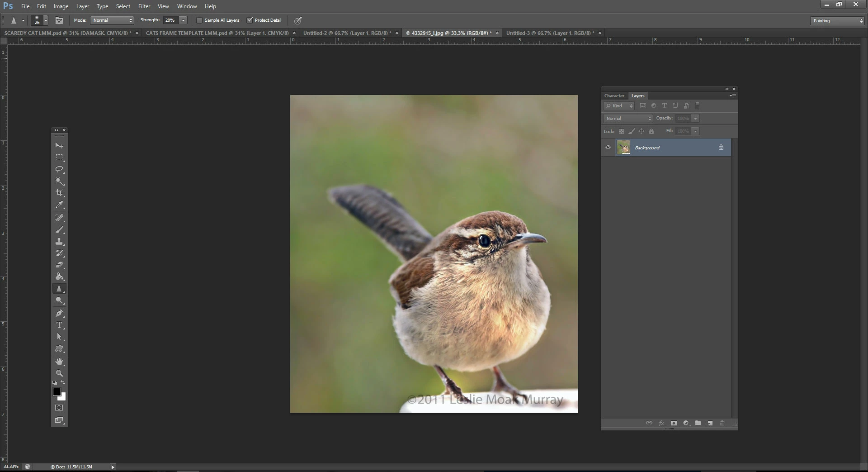Select the Lasso tool
The height and width of the screenshot is (472, 868).
tap(59, 169)
